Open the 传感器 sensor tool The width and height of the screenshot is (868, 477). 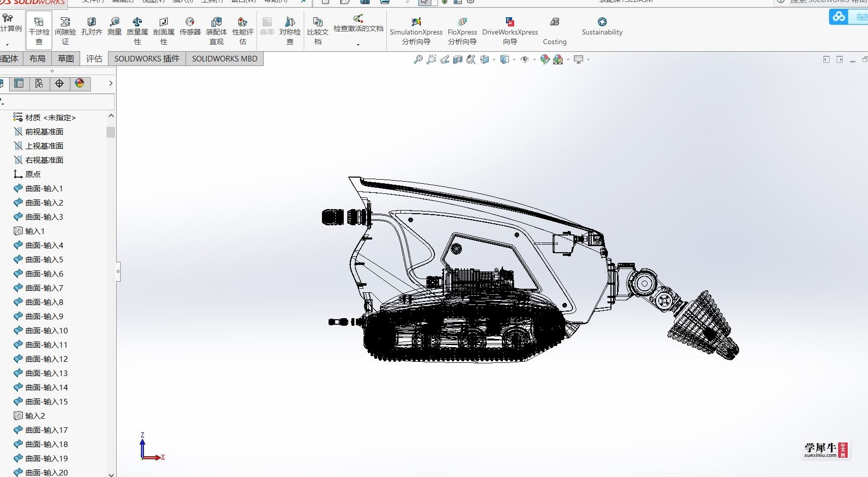(x=190, y=26)
